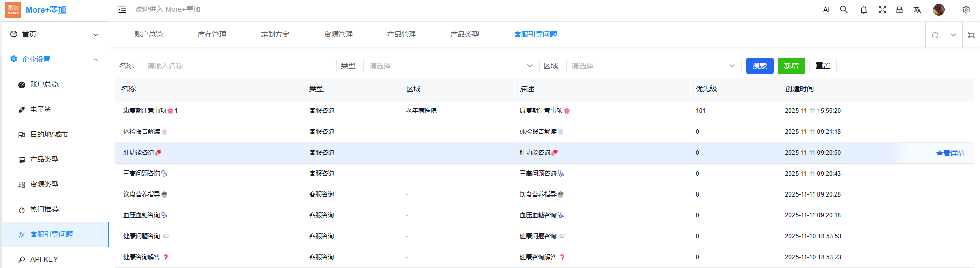Screen dimensions: 980x268
Task: Open the search magnifier icon in header
Action: (844, 10)
